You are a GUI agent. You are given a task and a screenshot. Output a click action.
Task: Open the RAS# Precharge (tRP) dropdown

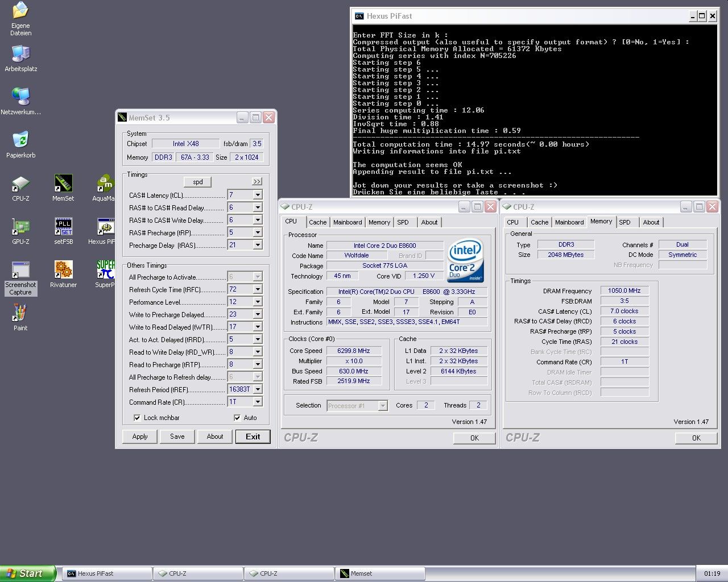[258, 232]
